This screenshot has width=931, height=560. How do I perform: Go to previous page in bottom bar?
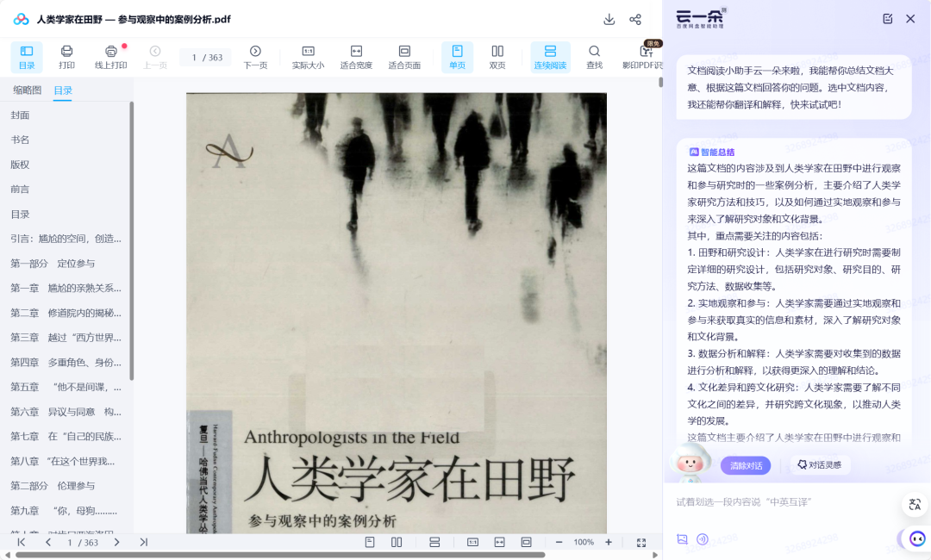tap(48, 542)
